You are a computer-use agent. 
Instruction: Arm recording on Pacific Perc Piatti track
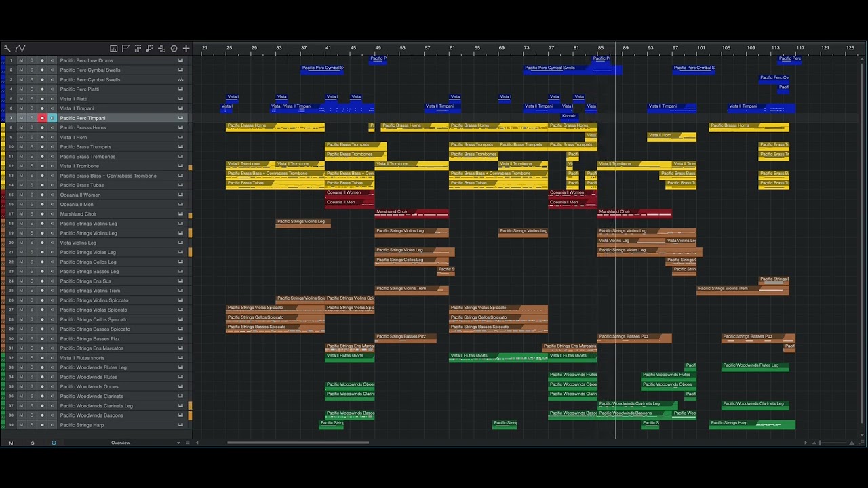(42, 89)
